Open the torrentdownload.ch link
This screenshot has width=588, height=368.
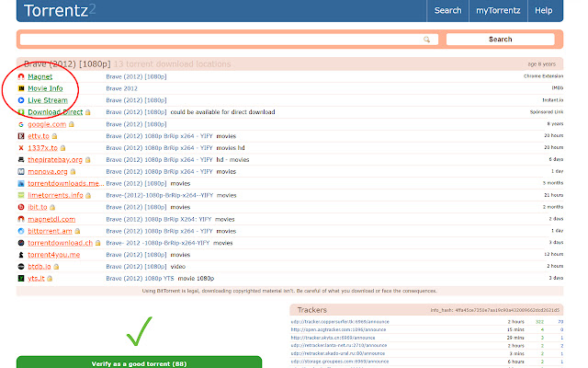[x=60, y=243]
